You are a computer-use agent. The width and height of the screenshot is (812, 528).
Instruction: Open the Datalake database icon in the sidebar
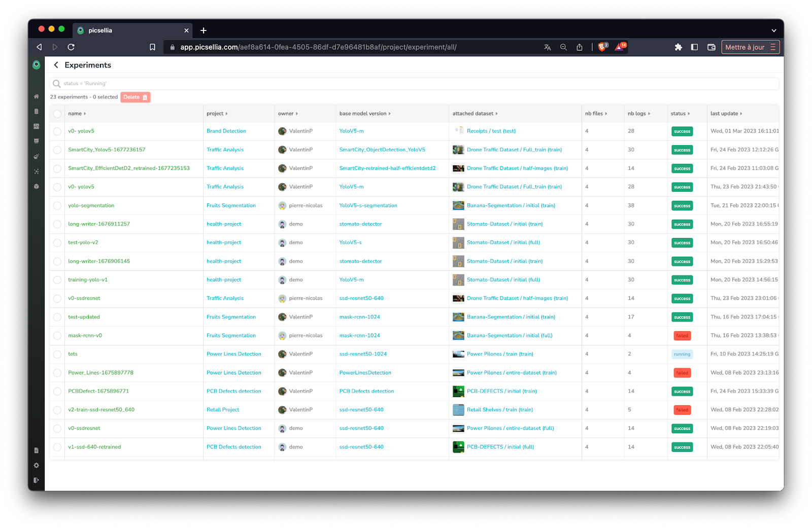pyautogui.click(x=36, y=112)
